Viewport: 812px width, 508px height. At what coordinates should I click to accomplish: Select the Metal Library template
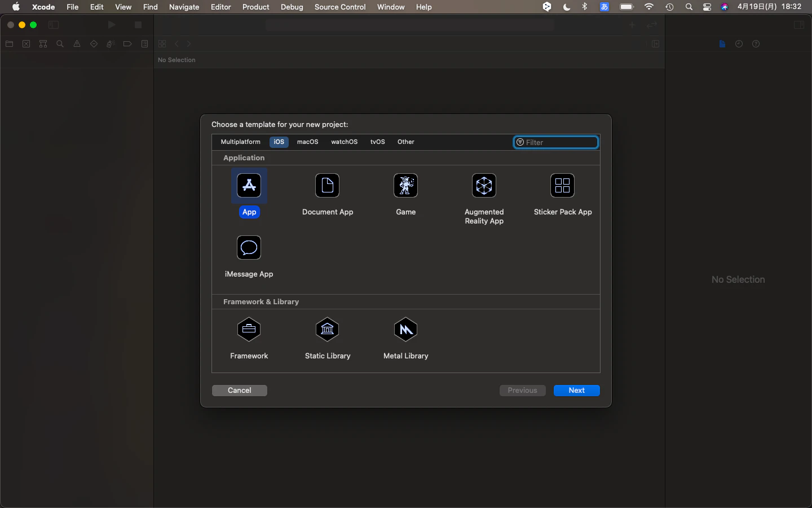[x=406, y=330]
